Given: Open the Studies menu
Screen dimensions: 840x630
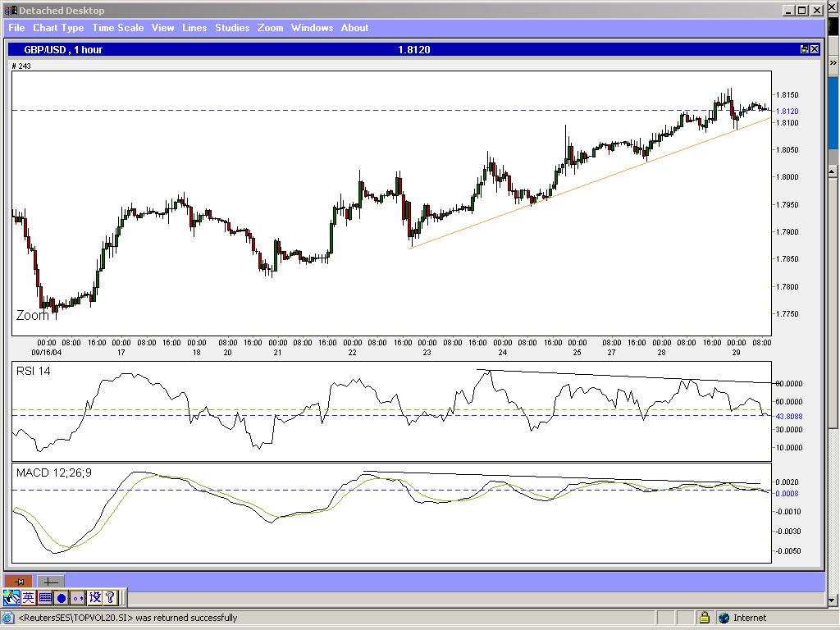Looking at the screenshot, I should (x=232, y=28).
